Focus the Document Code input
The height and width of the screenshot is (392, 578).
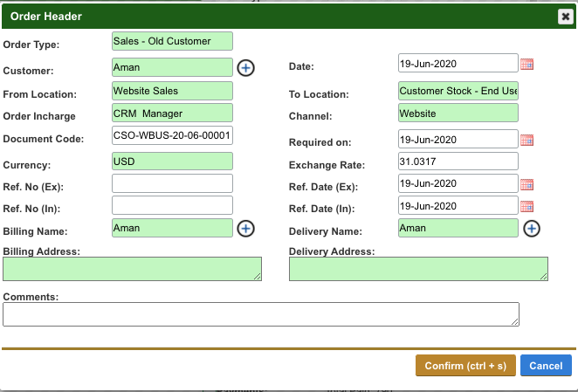pos(172,136)
